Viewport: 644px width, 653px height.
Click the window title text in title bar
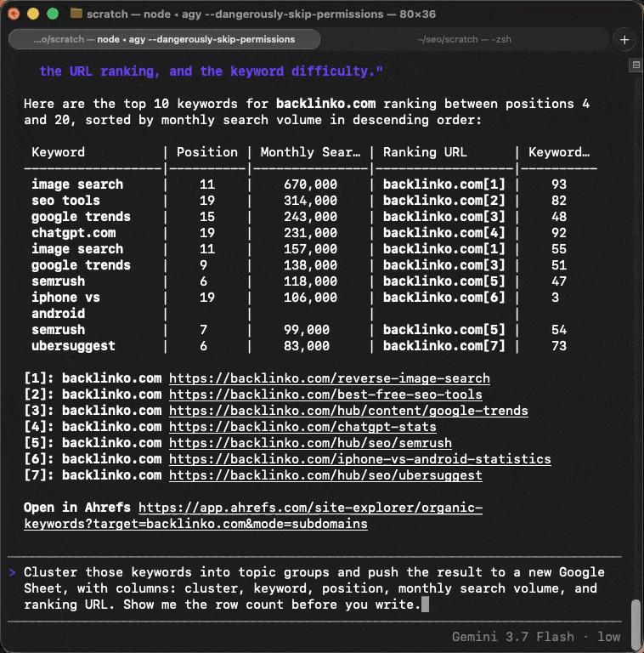point(261,14)
